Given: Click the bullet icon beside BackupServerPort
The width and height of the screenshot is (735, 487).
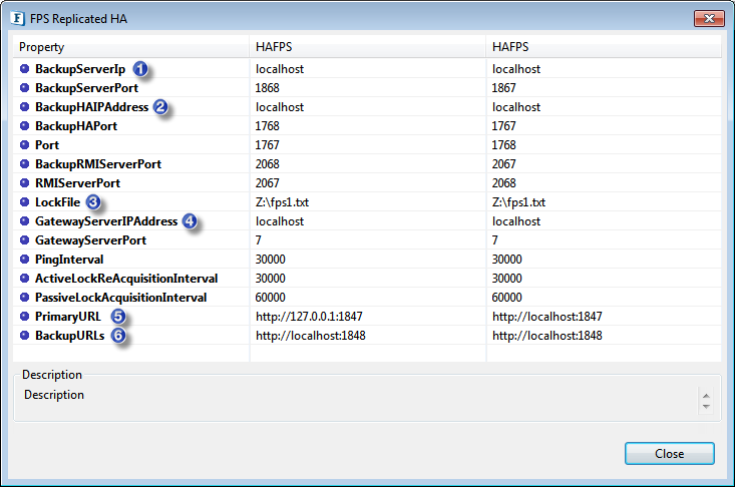Looking at the screenshot, I should [24, 88].
